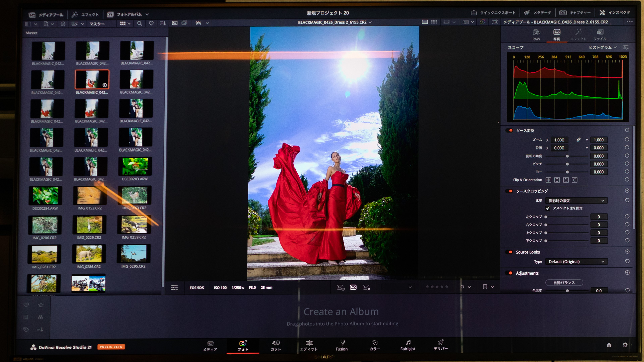Reset the ソース変換 section

pyautogui.click(x=627, y=130)
